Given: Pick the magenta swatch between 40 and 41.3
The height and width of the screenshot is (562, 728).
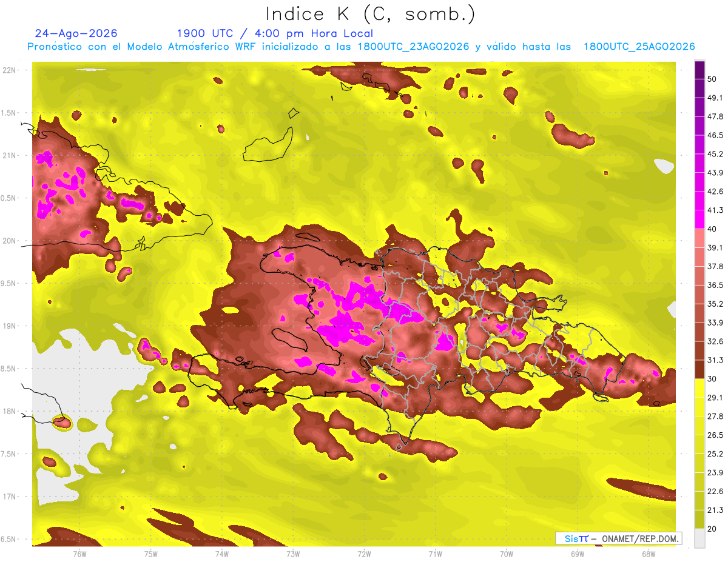Looking at the screenshot, I should 699,219.
